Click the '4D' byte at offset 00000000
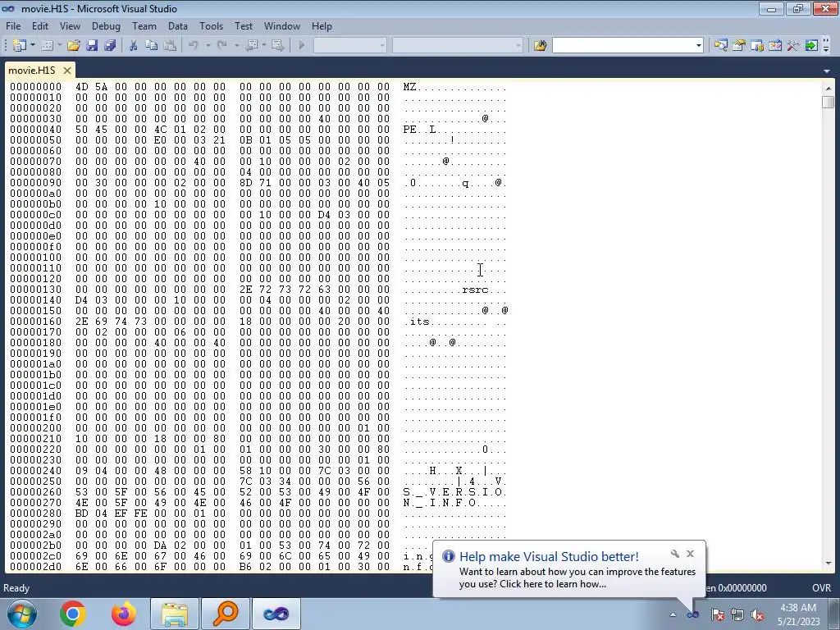 tap(81, 87)
